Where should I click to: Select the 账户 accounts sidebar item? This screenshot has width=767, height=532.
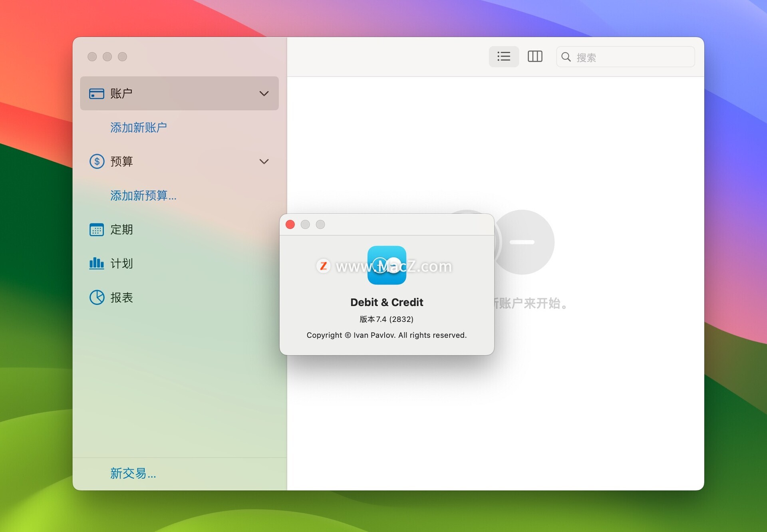[x=179, y=93]
